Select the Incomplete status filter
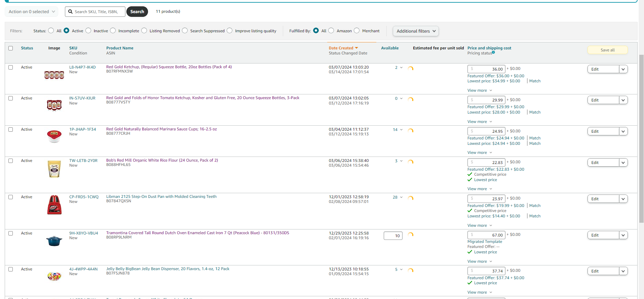Image resolution: width=644 pixels, height=299 pixels. (x=113, y=31)
